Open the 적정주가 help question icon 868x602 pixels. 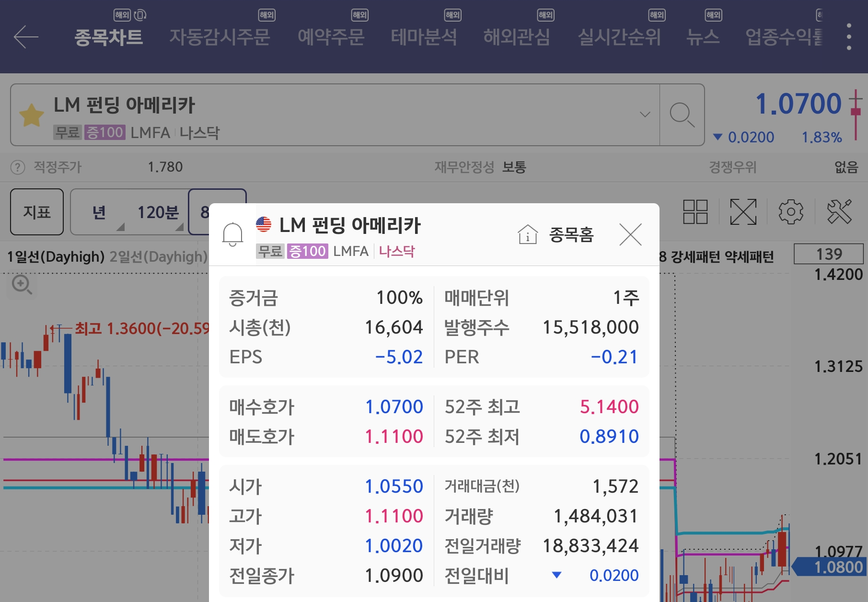pyautogui.click(x=18, y=167)
